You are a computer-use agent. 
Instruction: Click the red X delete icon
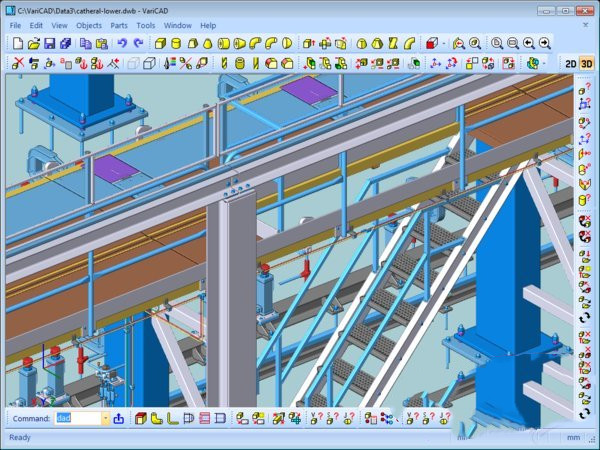pyautogui.click(x=18, y=63)
